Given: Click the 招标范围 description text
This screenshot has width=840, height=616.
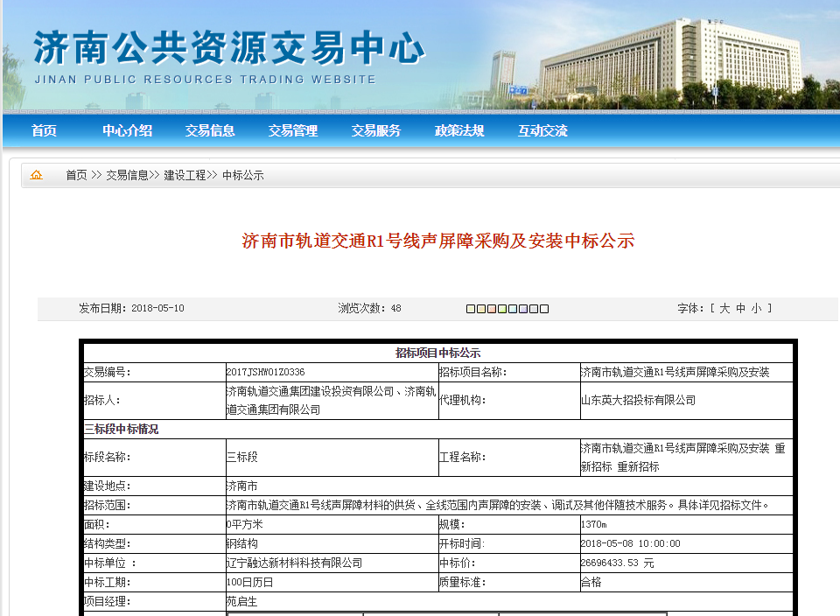Looking at the screenshot, I should [498, 505].
